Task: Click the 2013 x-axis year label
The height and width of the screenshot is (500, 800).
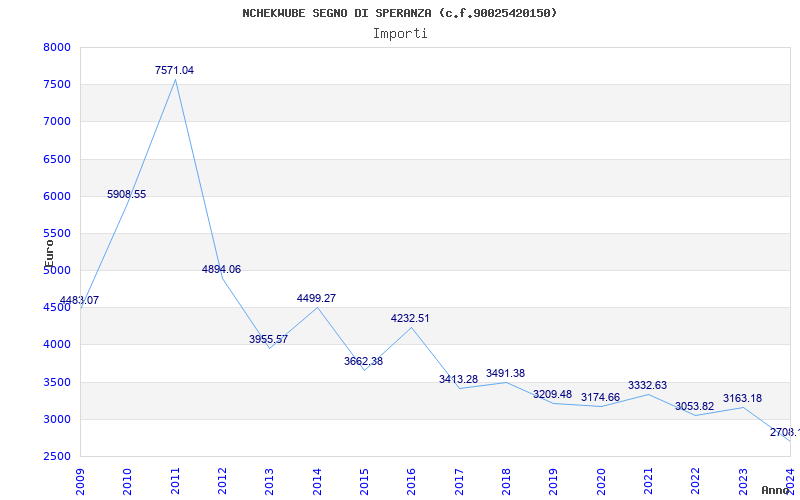Action: click(270, 482)
